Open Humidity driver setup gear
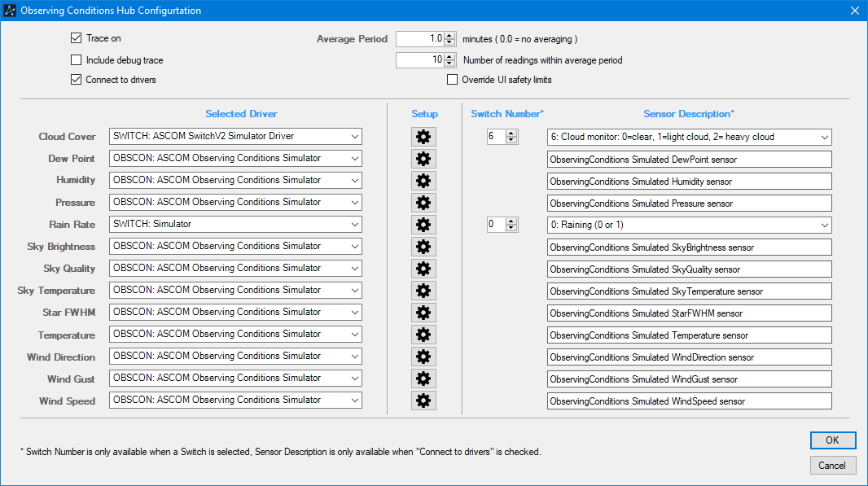 point(423,181)
